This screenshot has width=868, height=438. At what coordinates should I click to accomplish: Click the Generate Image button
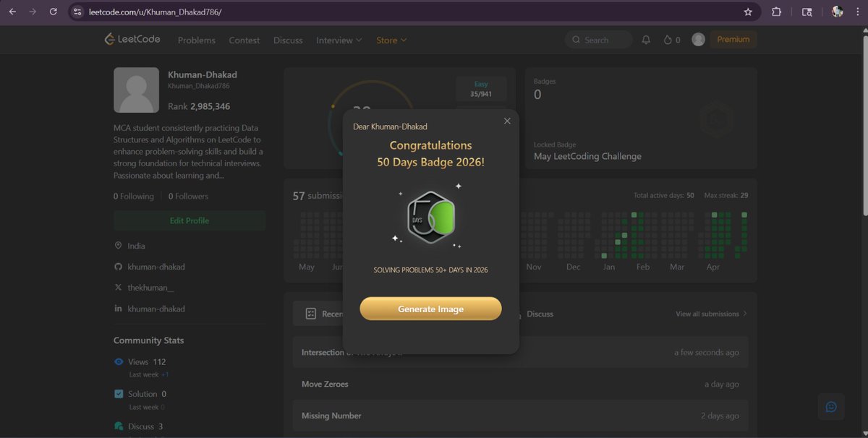pos(430,309)
